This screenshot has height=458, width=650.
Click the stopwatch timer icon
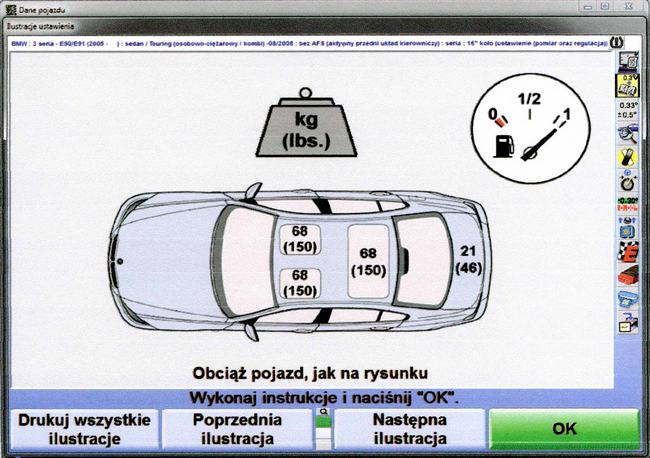[x=628, y=181]
